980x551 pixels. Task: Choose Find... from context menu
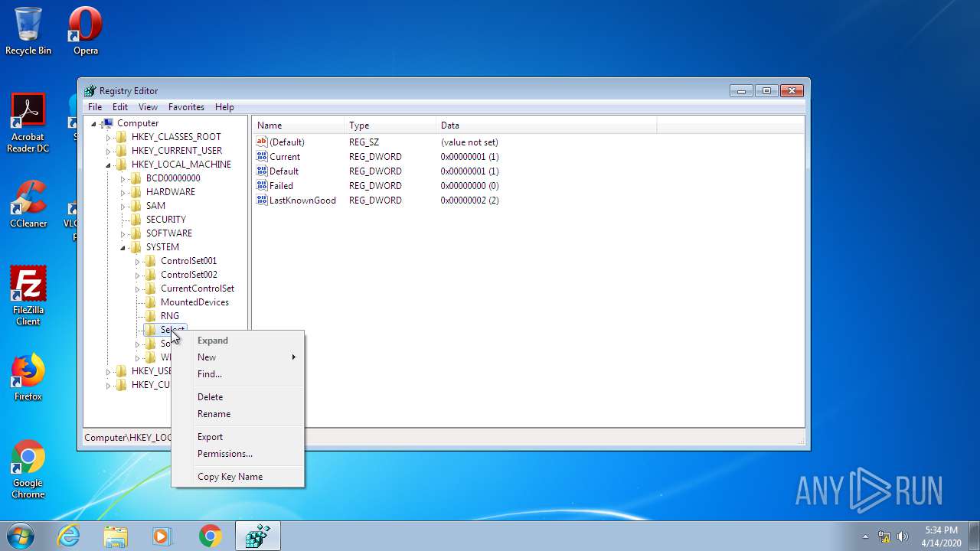pyautogui.click(x=237, y=374)
